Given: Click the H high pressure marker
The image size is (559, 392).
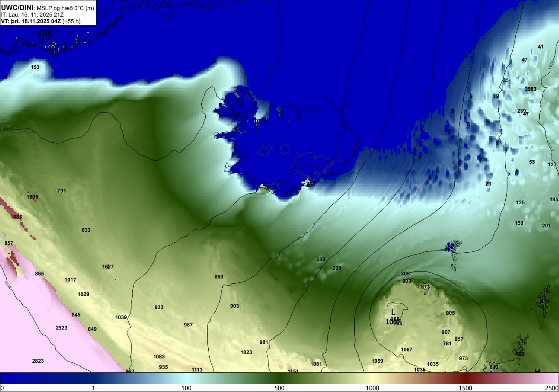Looking at the screenshot, I should 538,371.
